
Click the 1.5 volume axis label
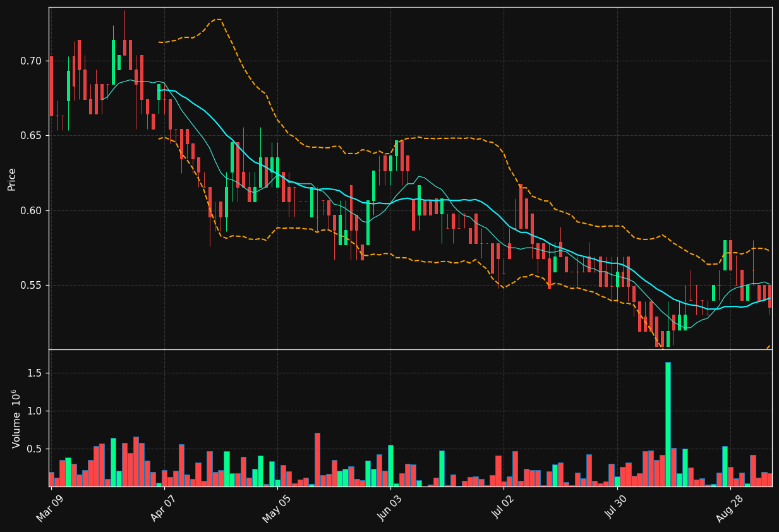[x=35, y=373]
